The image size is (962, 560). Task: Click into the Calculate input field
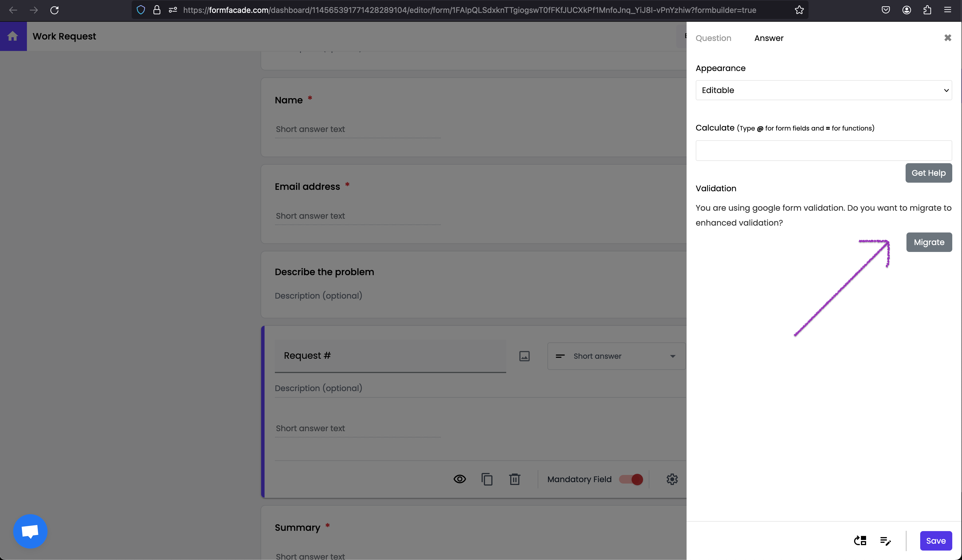(x=823, y=151)
